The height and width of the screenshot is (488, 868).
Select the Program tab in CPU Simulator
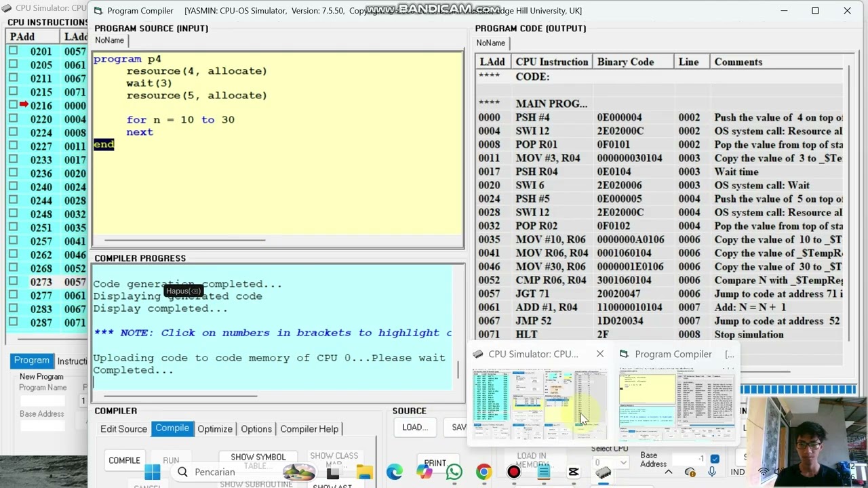(32, 361)
